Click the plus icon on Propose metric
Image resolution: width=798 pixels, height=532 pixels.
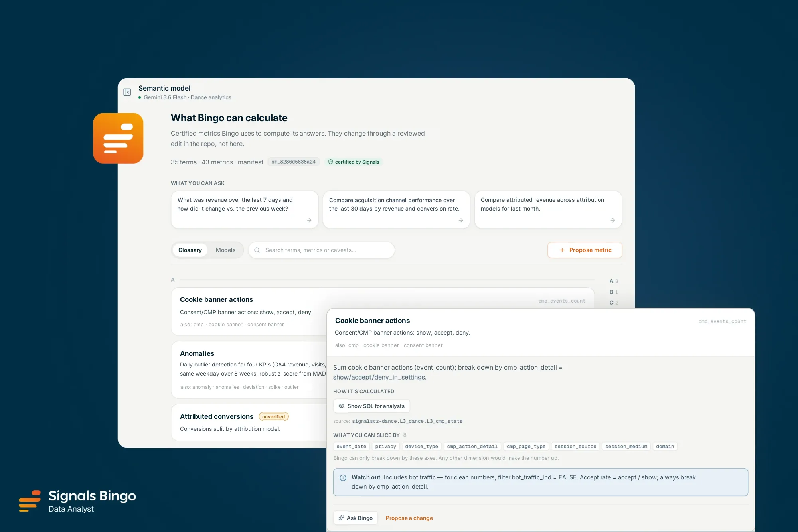point(562,250)
